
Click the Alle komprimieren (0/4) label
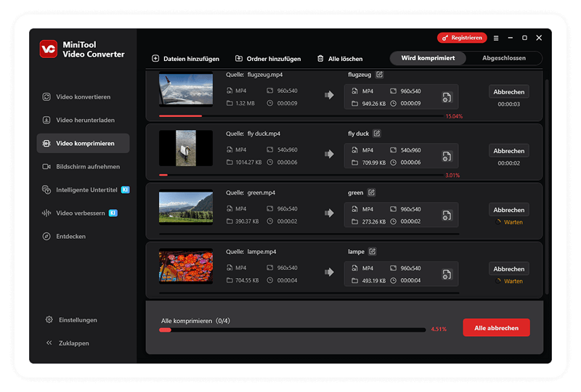195,321
